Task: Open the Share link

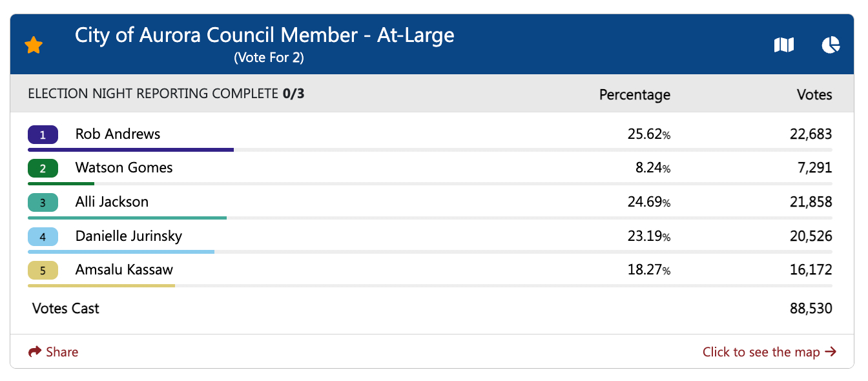Action: click(x=62, y=352)
